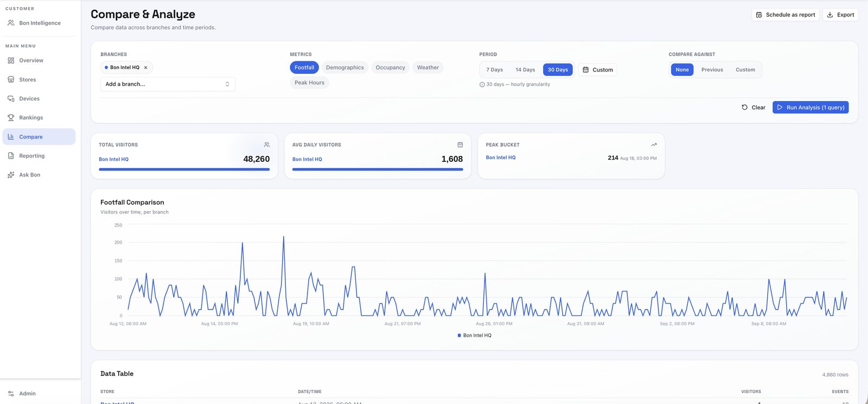The width and height of the screenshot is (868, 404).
Task: Click the blue Bon Intel HQ legend marker
Action: (x=459, y=336)
